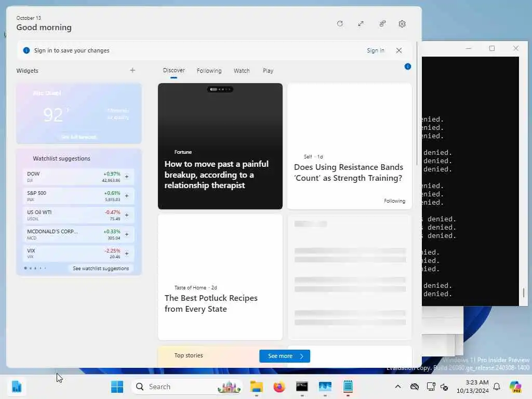Viewport: 532px width, 399px height.
Task: Add DOW to watchlist
Action: 127,177
